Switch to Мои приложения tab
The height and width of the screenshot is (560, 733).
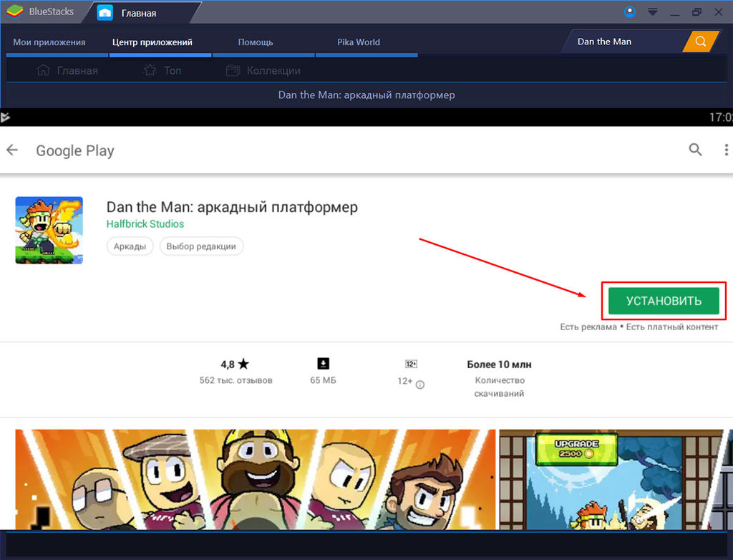point(49,42)
